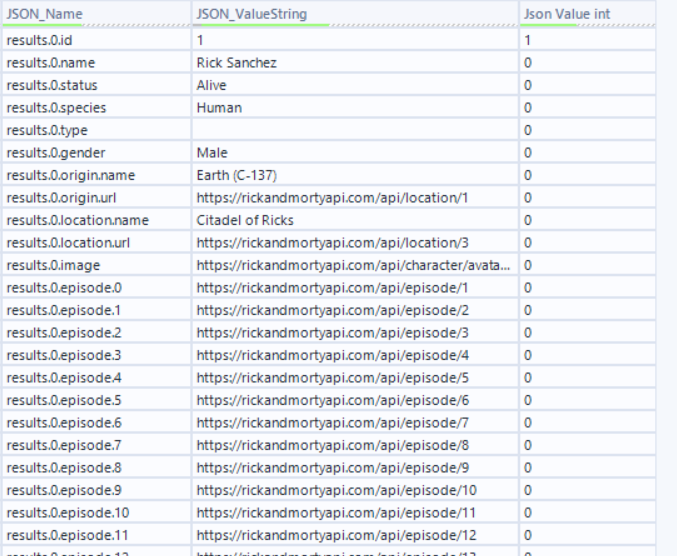Select the api/episode/4 URL cell
677x556 pixels.
[x=355, y=355]
